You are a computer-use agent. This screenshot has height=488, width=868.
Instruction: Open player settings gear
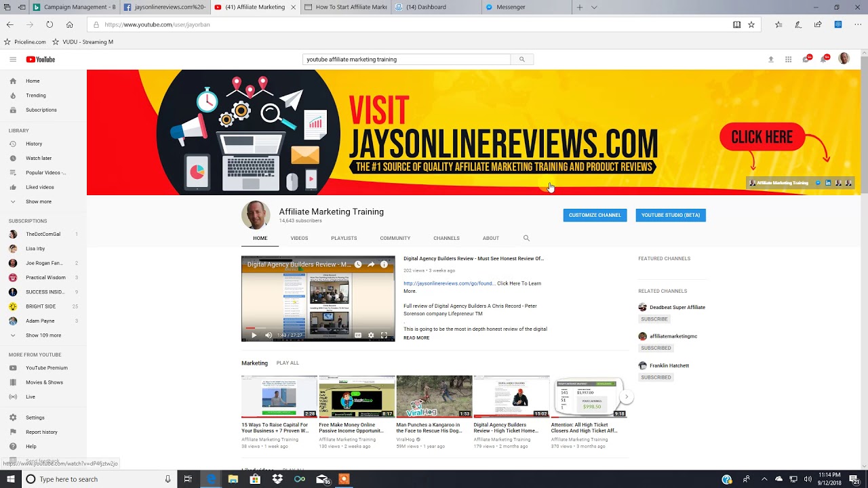[371, 335]
